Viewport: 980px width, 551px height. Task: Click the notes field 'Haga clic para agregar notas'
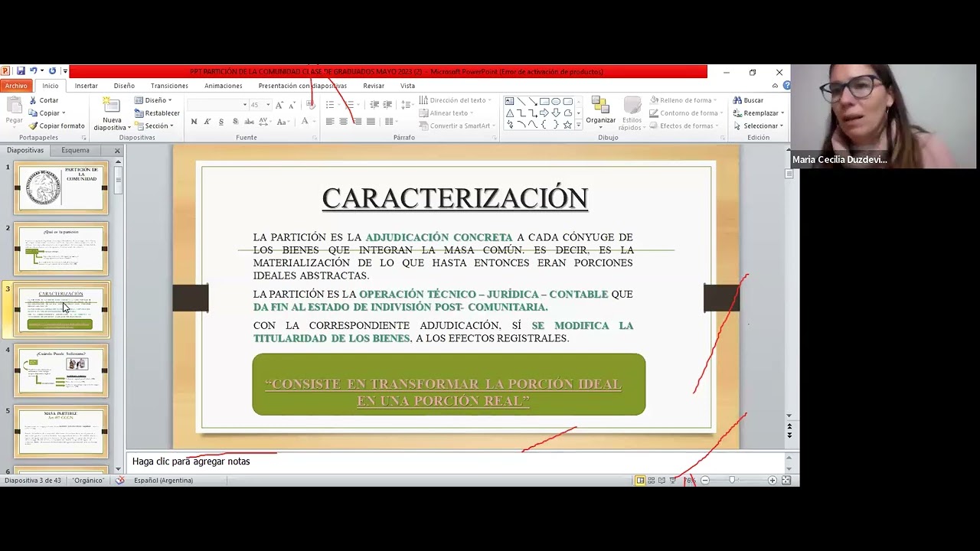click(x=456, y=461)
